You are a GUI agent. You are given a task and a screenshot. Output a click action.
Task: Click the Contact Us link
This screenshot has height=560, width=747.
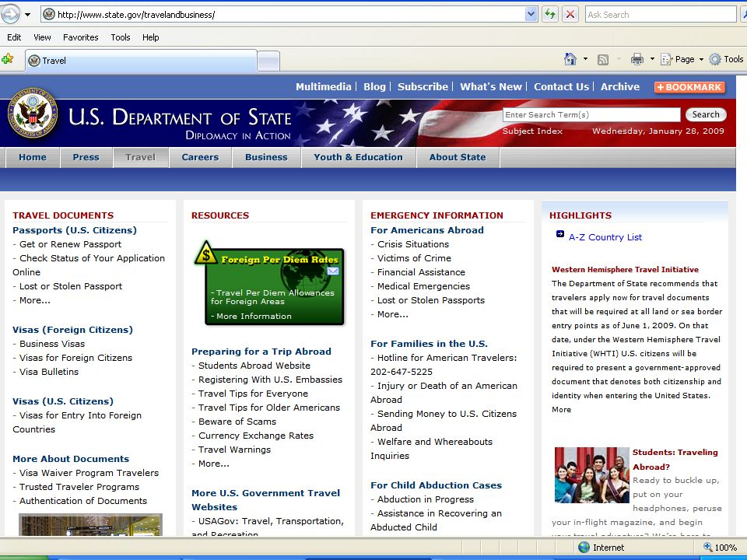point(561,86)
